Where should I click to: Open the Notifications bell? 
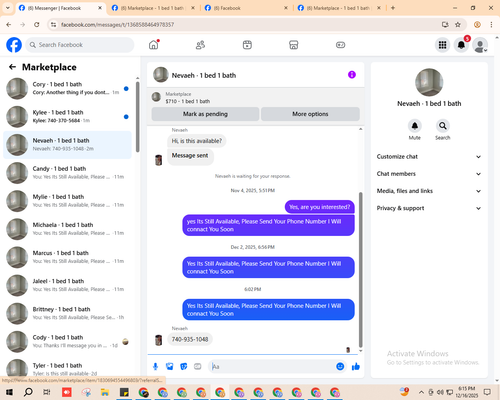[x=461, y=45]
